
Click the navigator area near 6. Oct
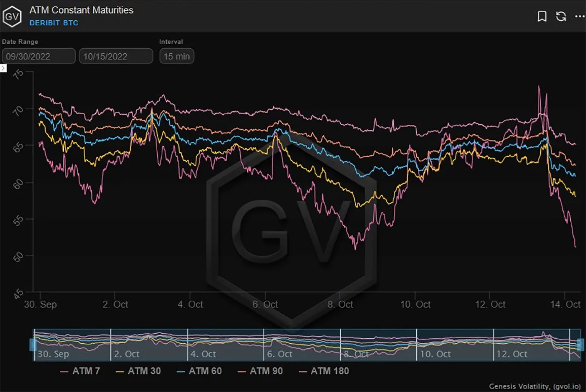pos(279,354)
